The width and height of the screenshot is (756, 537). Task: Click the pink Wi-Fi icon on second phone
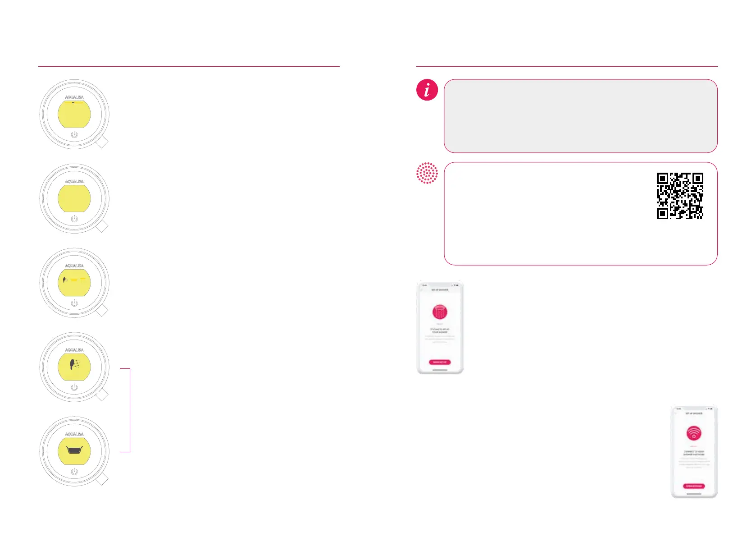coord(694,433)
